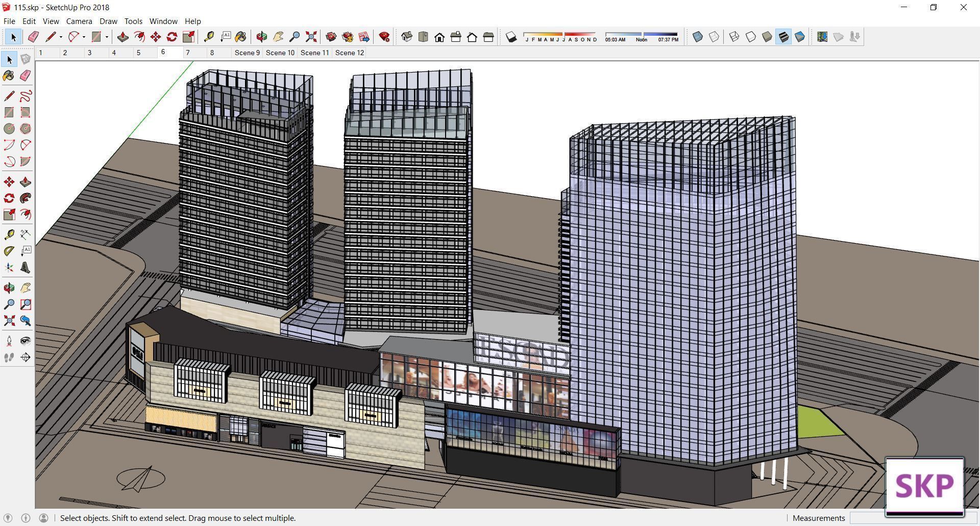Select the Push/Pull tool in top toolbar

123,37
